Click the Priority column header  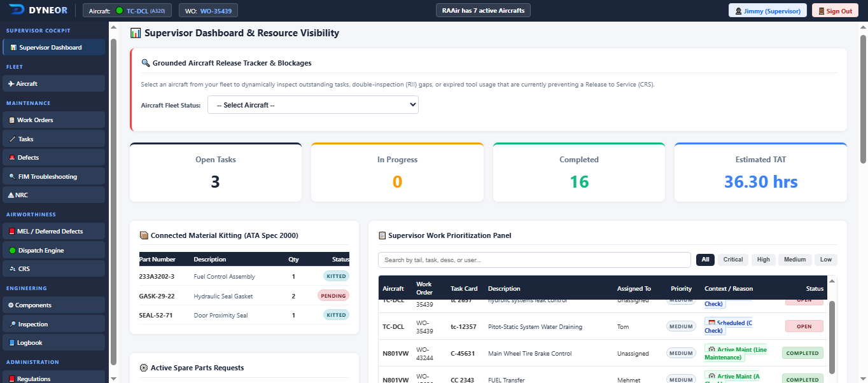pos(681,289)
